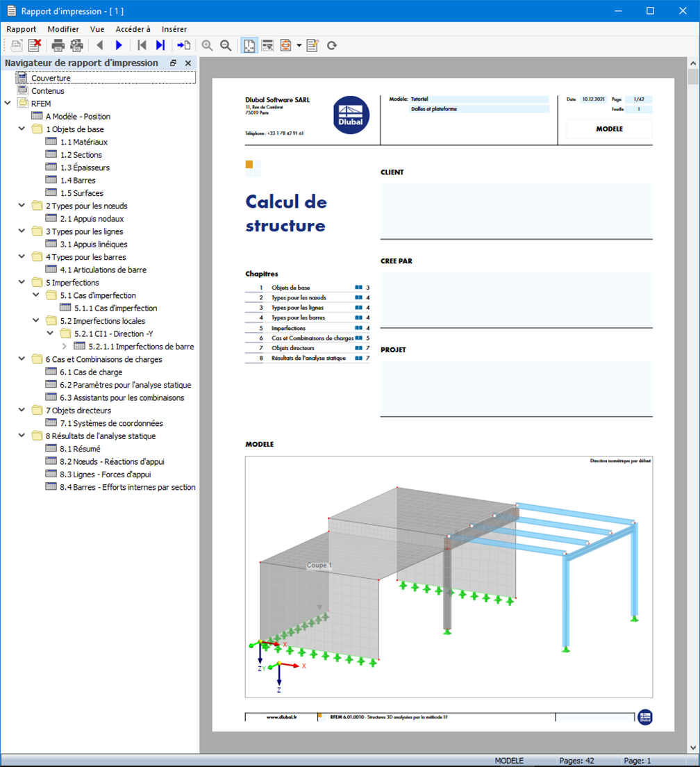
Task: Go to previous page with left arrow
Action: (100, 45)
